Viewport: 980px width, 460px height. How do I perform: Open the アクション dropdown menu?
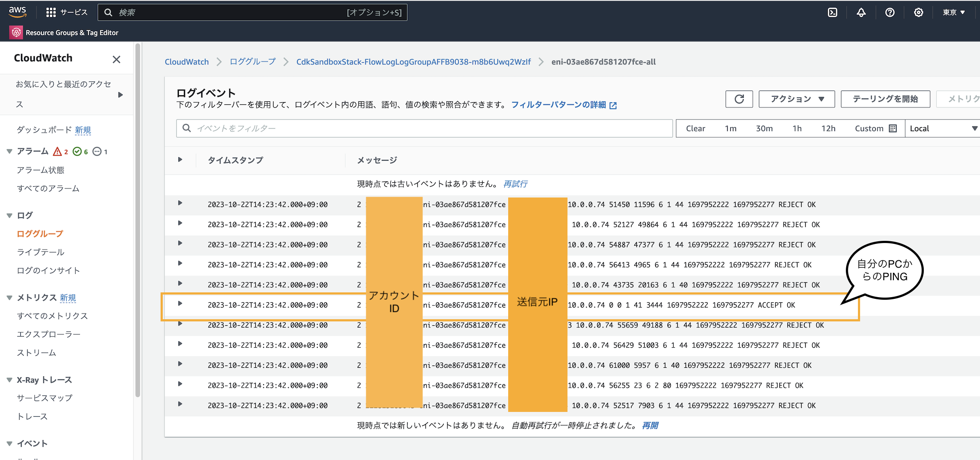(797, 99)
